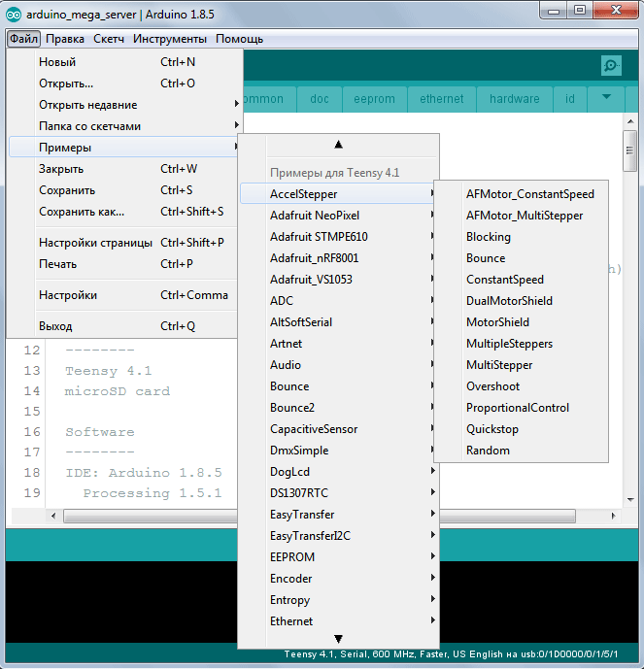644x669 pixels.
Task: Choose Выход to quit
Action: tap(123, 326)
